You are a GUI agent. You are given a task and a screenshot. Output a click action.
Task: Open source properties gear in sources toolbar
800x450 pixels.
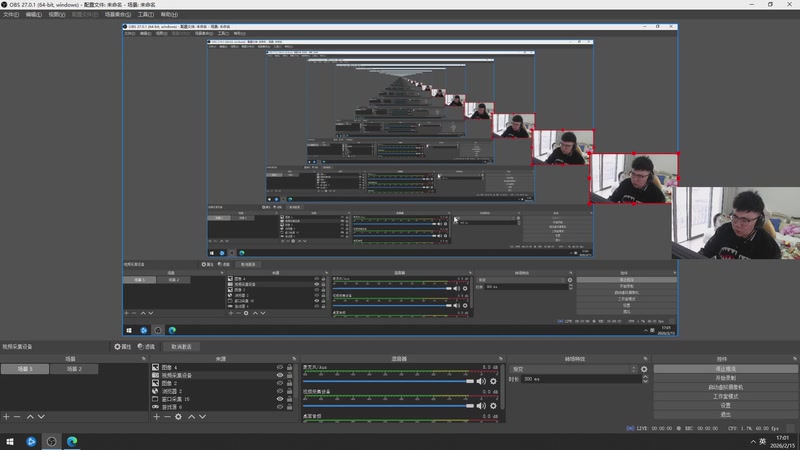(178, 417)
